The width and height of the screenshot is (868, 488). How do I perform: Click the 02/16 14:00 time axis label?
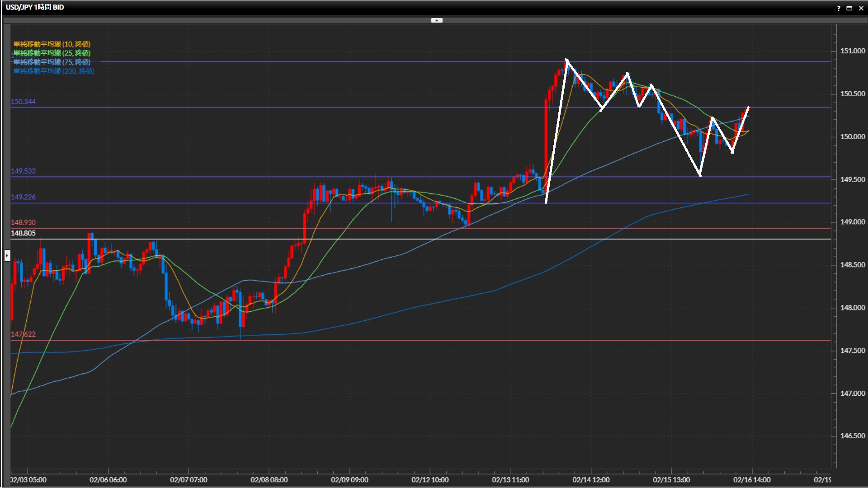pos(752,480)
